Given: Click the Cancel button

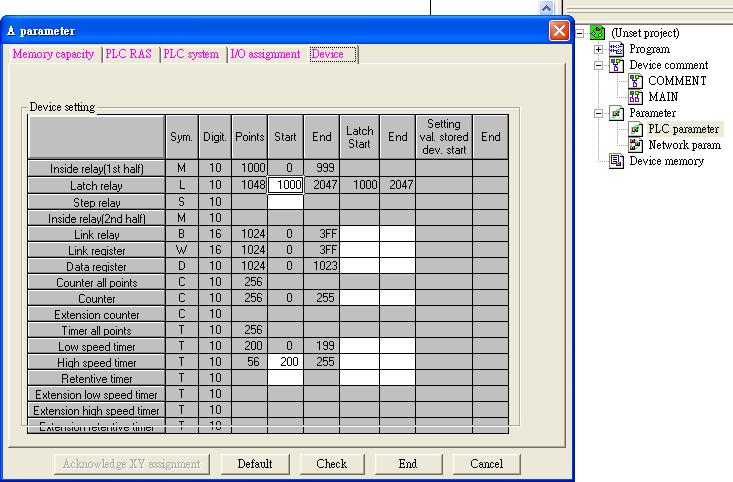Looking at the screenshot, I should (486, 464).
